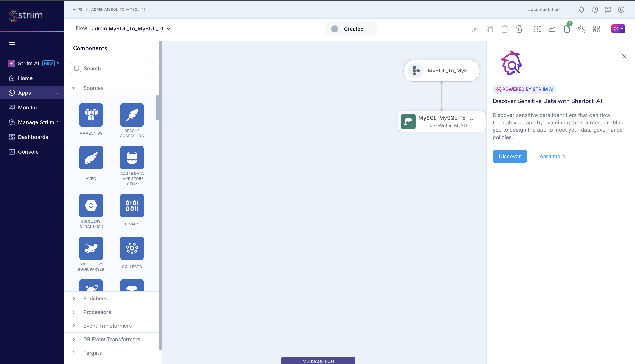Click inside the component search field
The height and width of the screenshot is (364, 635).
(x=112, y=68)
